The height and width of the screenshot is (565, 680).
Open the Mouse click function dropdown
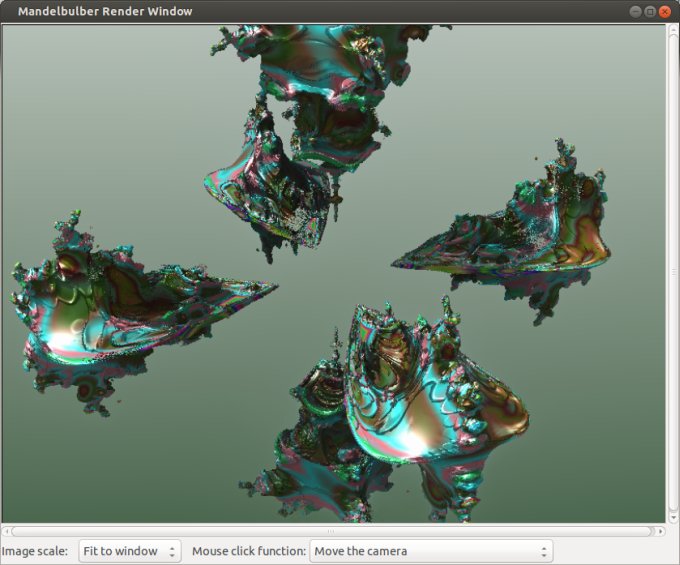[430, 551]
